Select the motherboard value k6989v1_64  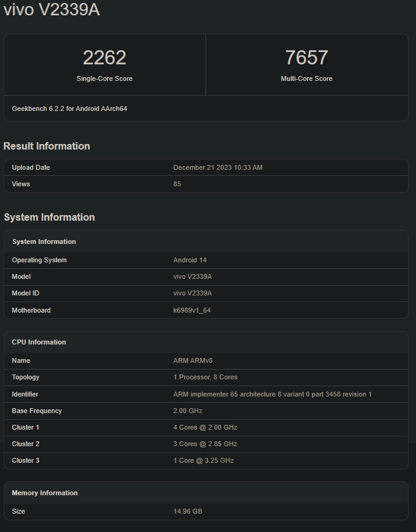pos(192,310)
